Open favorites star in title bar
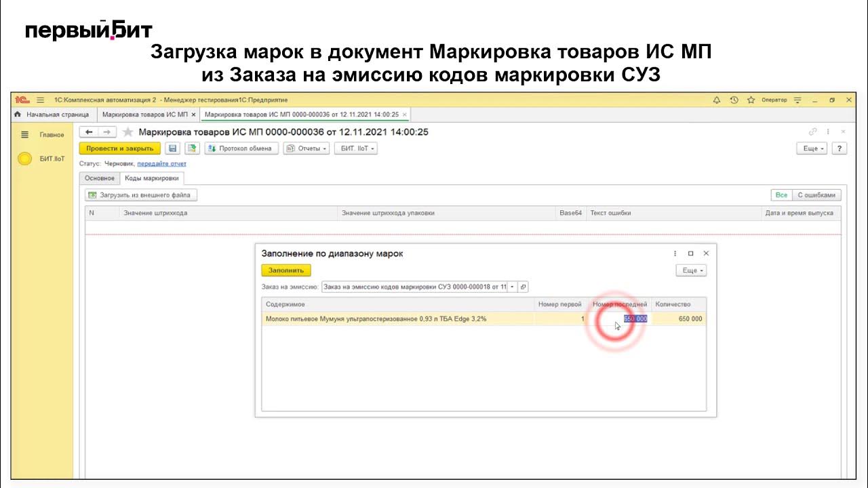The width and height of the screenshot is (868, 488). point(751,100)
